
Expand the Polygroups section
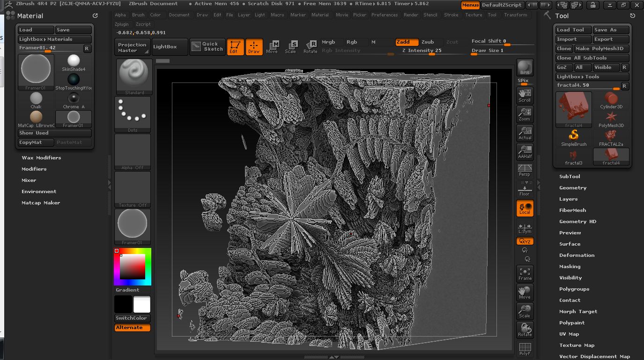(574, 289)
